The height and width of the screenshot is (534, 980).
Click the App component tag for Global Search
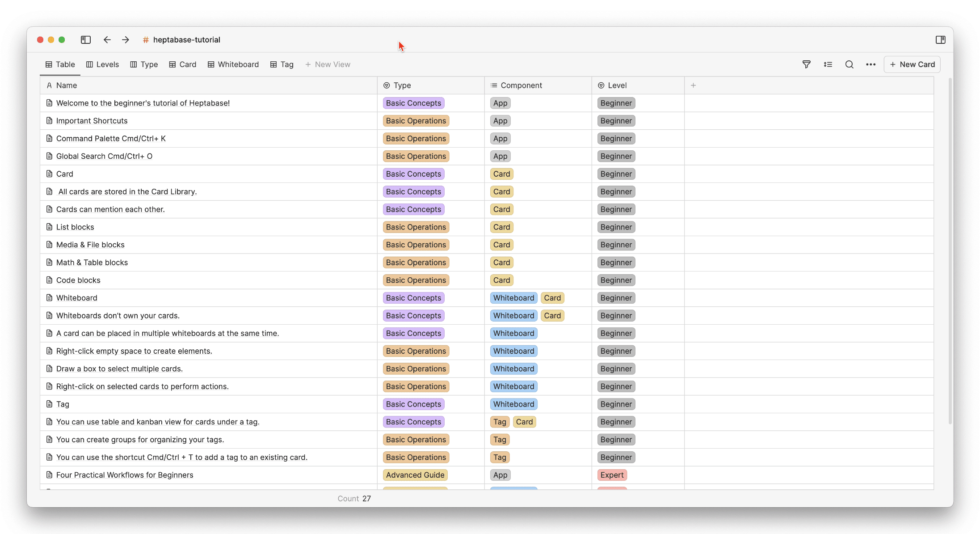tap(501, 156)
